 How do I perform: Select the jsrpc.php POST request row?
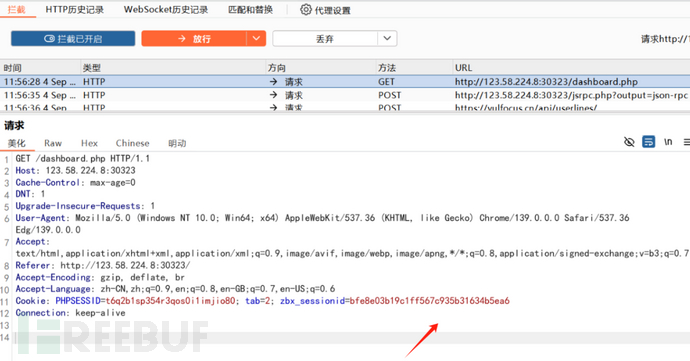[x=345, y=95]
